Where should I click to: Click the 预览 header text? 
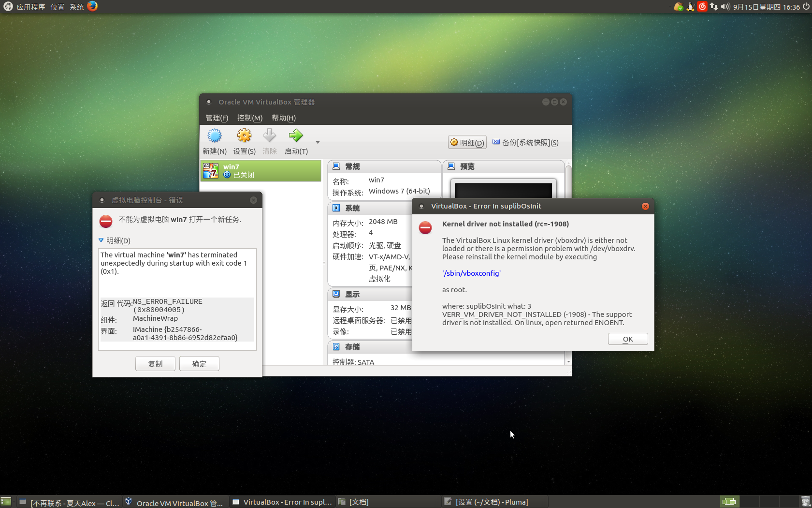click(467, 166)
